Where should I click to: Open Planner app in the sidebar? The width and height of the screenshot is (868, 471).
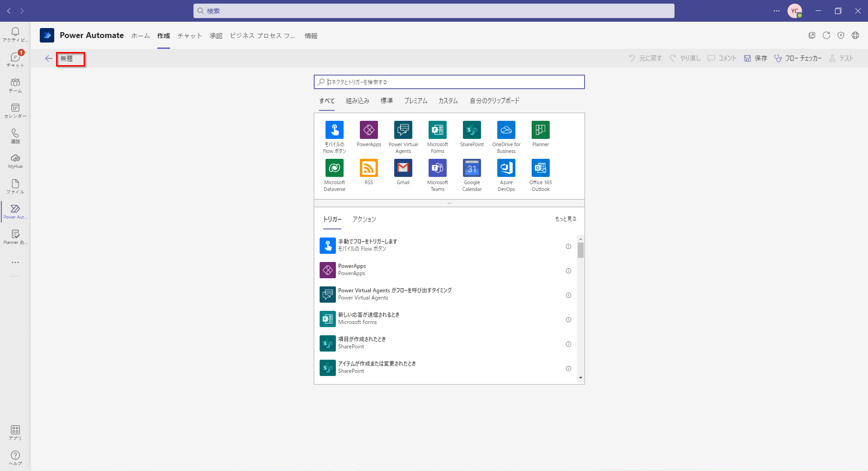click(x=15, y=237)
